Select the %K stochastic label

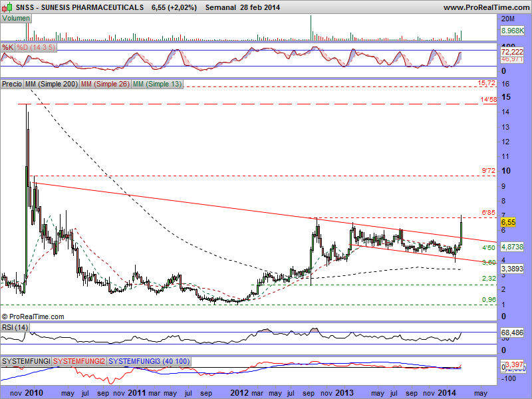(7, 47)
